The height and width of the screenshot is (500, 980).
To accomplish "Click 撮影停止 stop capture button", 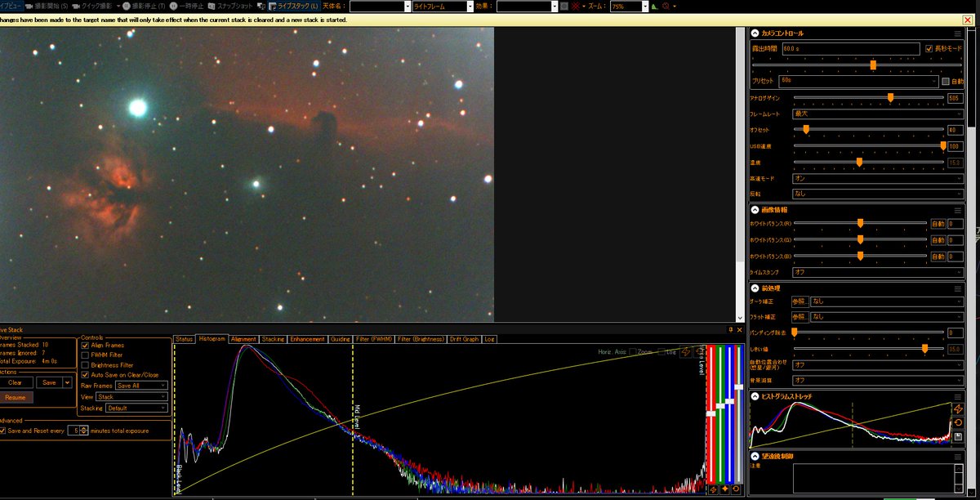I will (143, 6).
